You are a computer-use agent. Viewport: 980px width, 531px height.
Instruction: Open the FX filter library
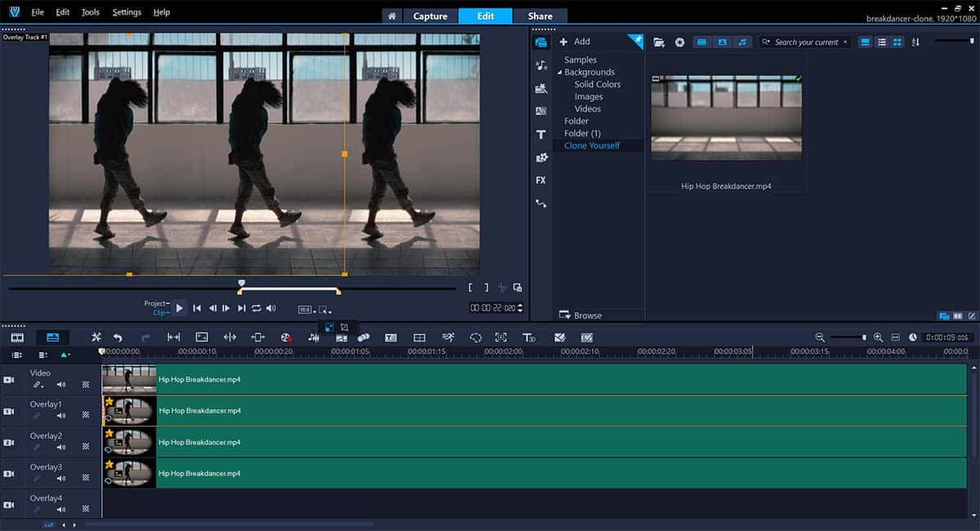click(x=541, y=180)
